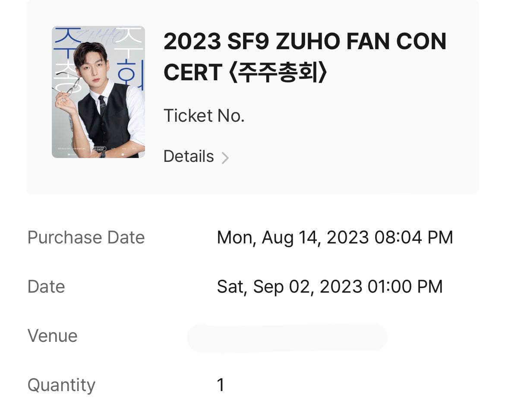Click the Purchase Date label
This screenshot has height=420, width=505.
point(86,237)
